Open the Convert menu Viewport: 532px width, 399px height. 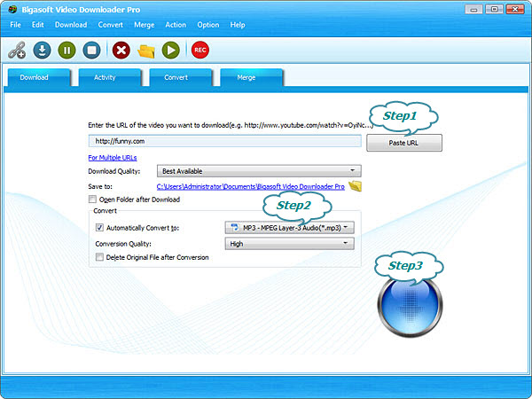(x=110, y=25)
